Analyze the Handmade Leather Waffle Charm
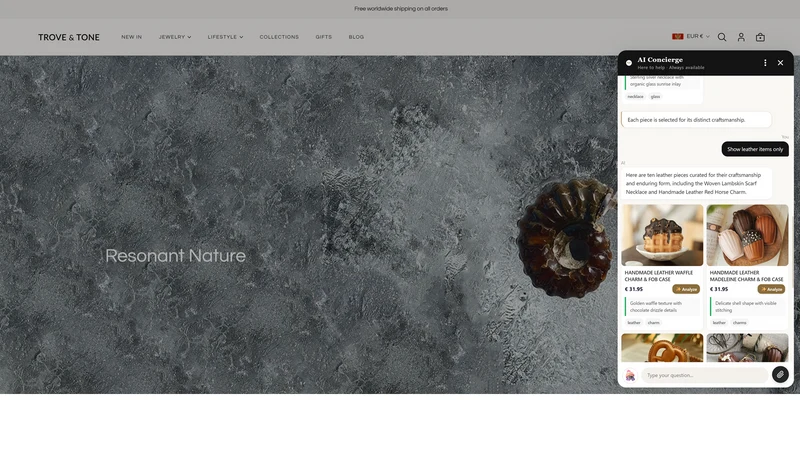Viewport: 800px width, 450px height. (686, 289)
